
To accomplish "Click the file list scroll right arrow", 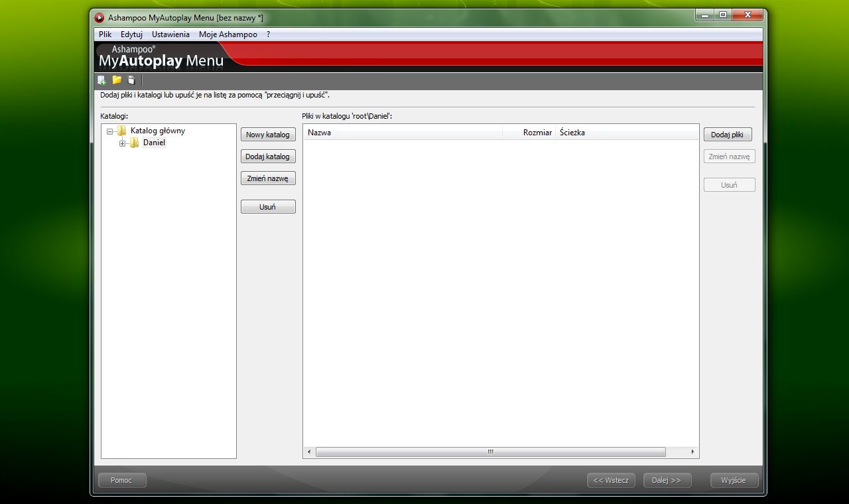I will click(x=692, y=452).
